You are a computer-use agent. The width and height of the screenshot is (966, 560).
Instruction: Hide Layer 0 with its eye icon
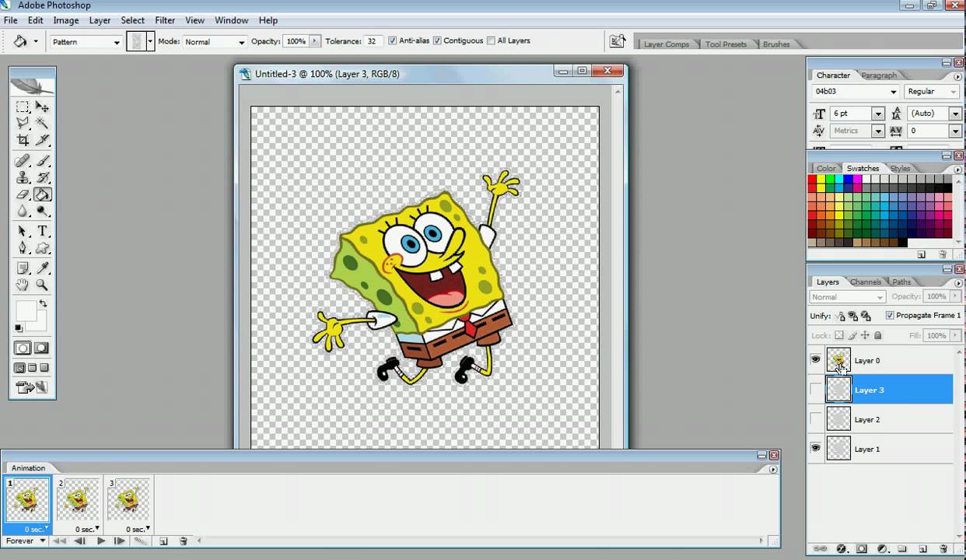click(x=815, y=360)
